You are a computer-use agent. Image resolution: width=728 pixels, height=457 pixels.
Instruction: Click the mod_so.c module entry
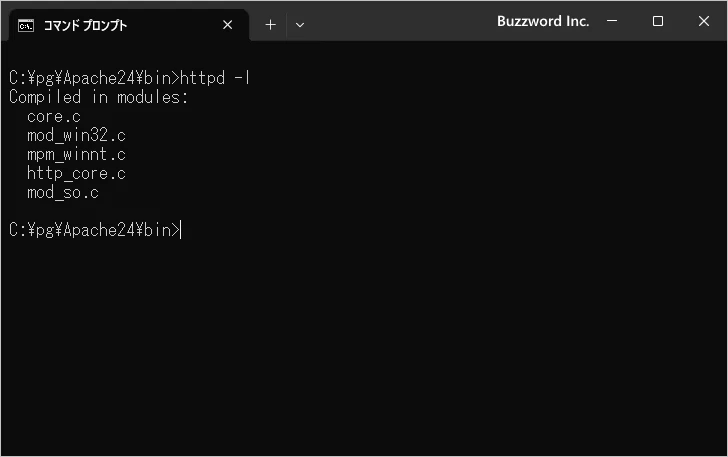[x=63, y=192]
